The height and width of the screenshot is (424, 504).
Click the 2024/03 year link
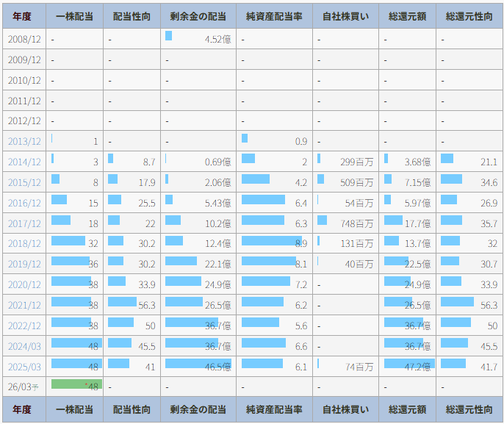coord(24,346)
